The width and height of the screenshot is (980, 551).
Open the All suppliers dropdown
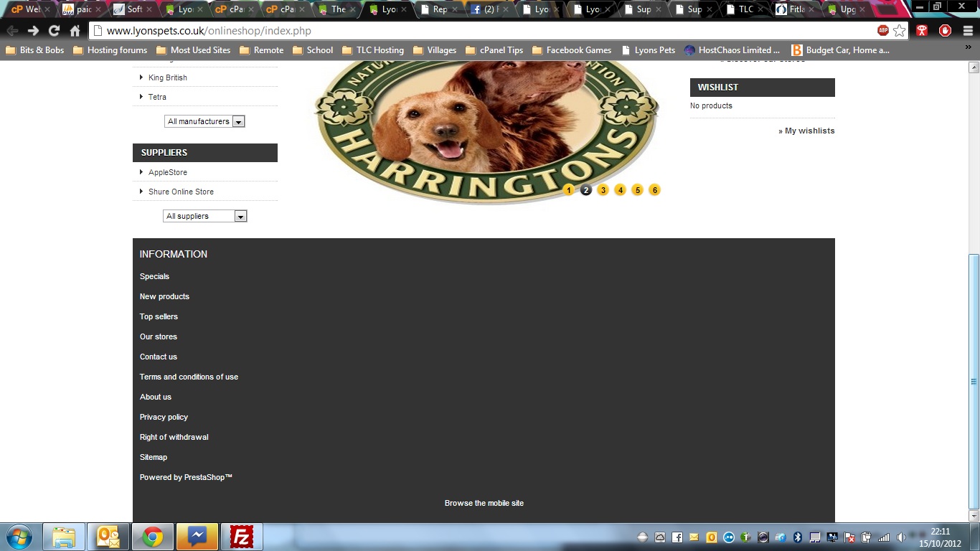coord(204,216)
